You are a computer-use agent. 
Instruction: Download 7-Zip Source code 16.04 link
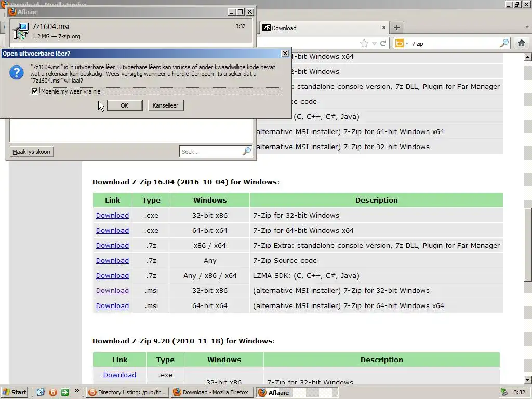112,260
